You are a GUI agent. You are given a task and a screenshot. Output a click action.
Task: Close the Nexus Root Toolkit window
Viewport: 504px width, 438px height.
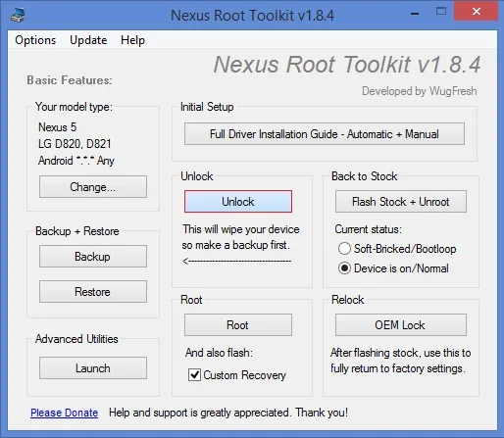pos(477,12)
